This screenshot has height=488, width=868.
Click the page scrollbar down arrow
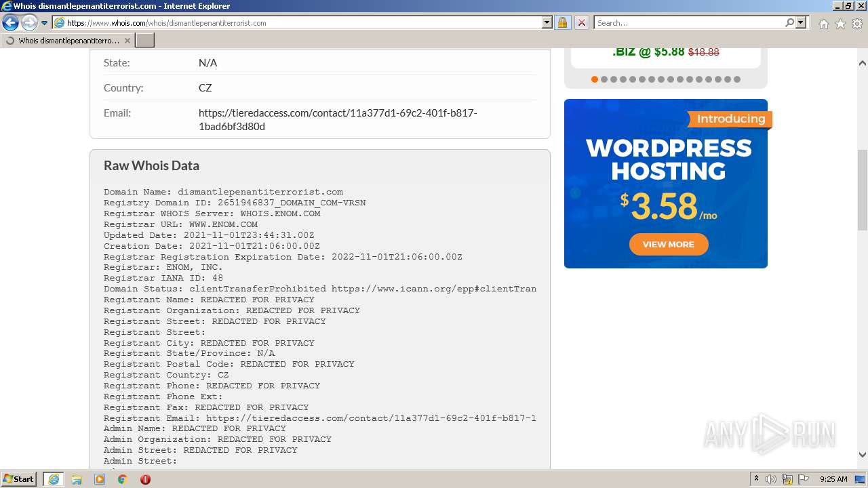point(862,455)
